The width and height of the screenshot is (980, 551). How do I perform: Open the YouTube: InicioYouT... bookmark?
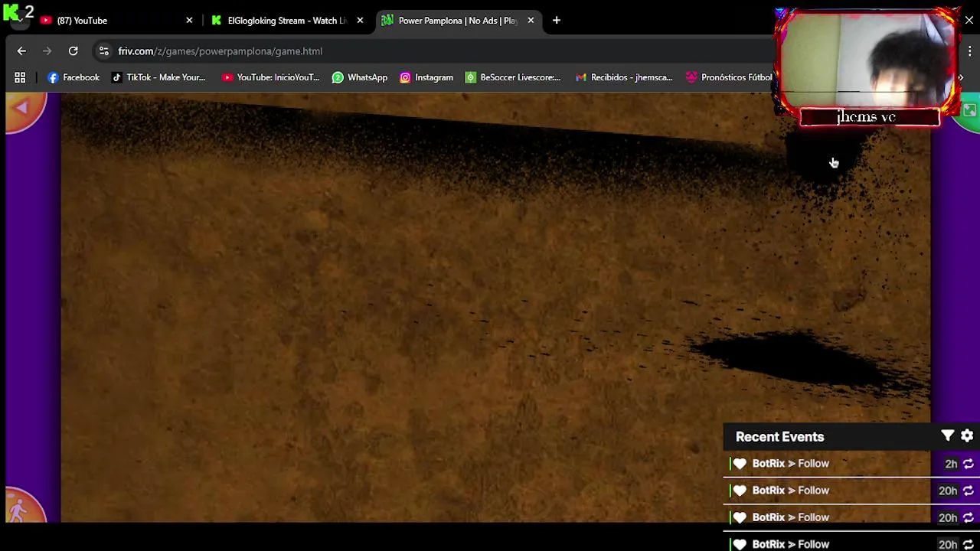(x=270, y=77)
